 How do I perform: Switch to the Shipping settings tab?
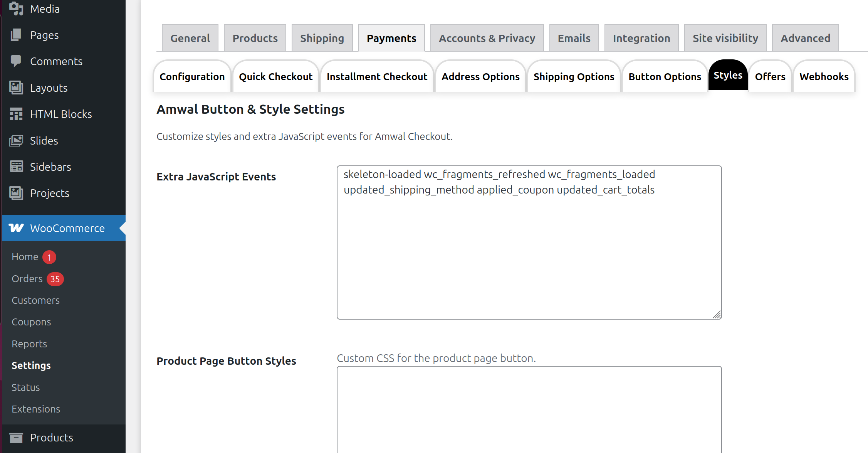322,38
